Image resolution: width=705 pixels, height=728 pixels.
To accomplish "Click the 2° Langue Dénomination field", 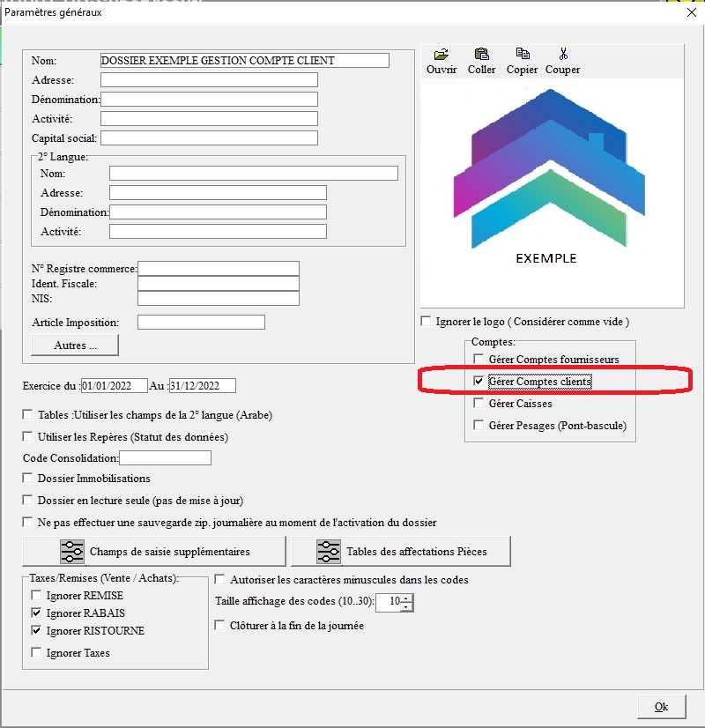I will 218,212.
